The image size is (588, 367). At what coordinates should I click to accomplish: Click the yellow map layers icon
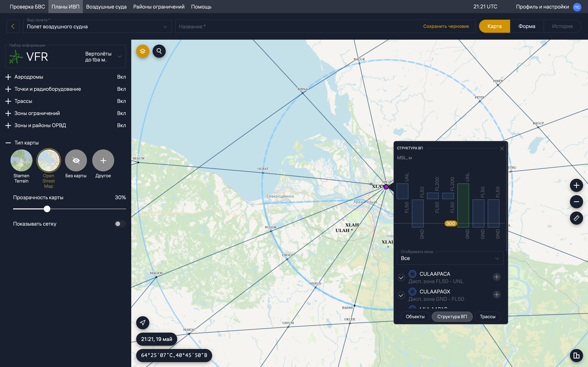pyautogui.click(x=143, y=51)
